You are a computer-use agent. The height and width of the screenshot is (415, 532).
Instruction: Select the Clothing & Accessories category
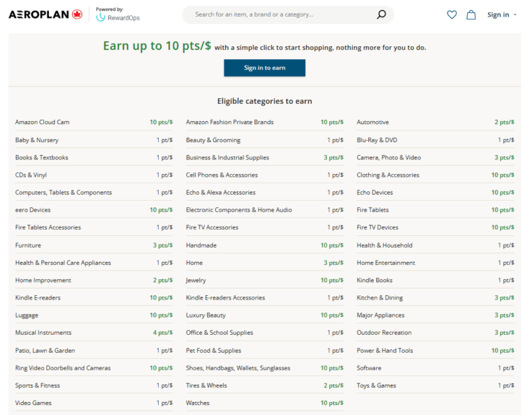pyautogui.click(x=388, y=175)
